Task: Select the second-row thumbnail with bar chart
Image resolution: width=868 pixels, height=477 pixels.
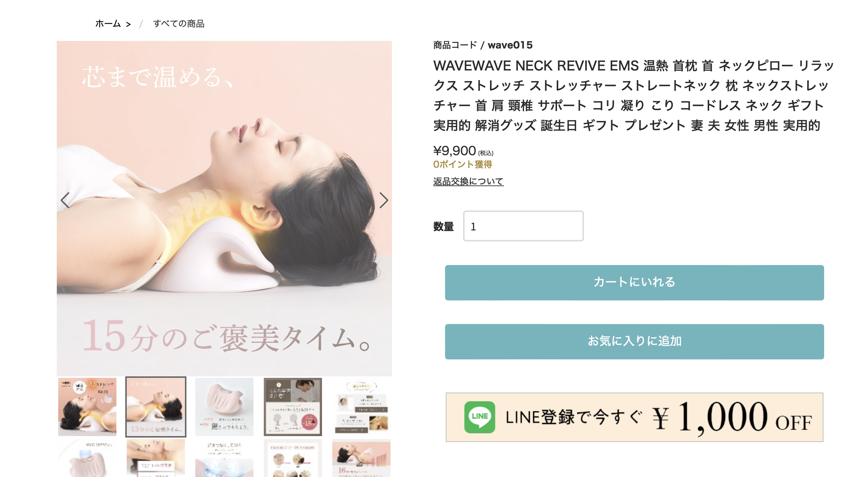Action: 361,458
